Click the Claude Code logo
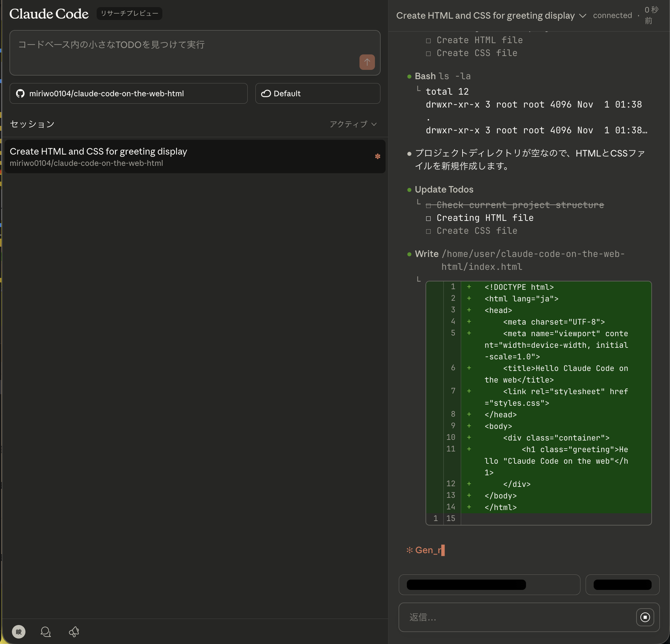Screen dimensions: 670x644 click(49, 14)
